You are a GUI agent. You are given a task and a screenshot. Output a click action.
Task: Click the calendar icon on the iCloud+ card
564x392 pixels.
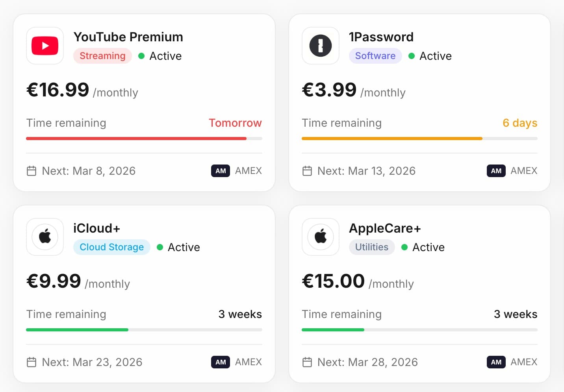pos(32,362)
